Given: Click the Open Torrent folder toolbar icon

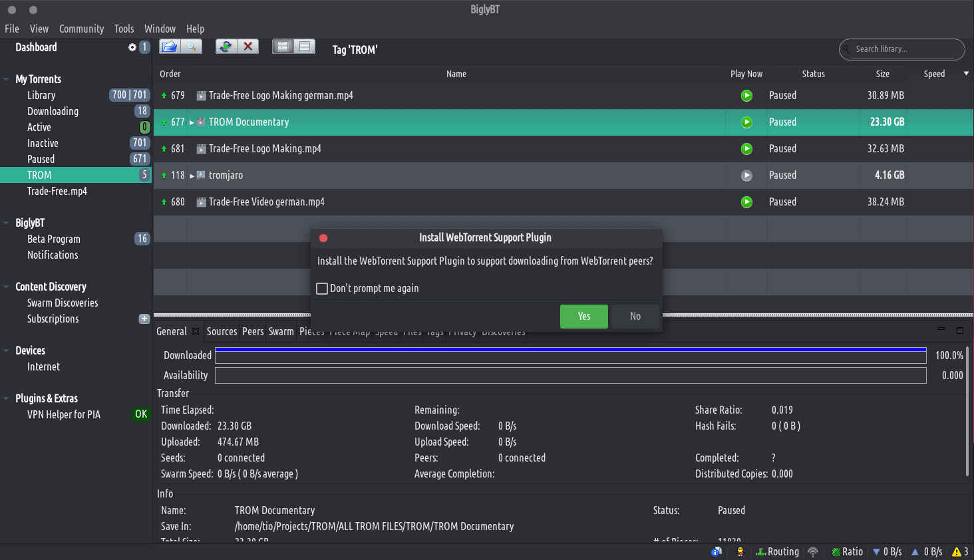Looking at the screenshot, I should tap(170, 47).
